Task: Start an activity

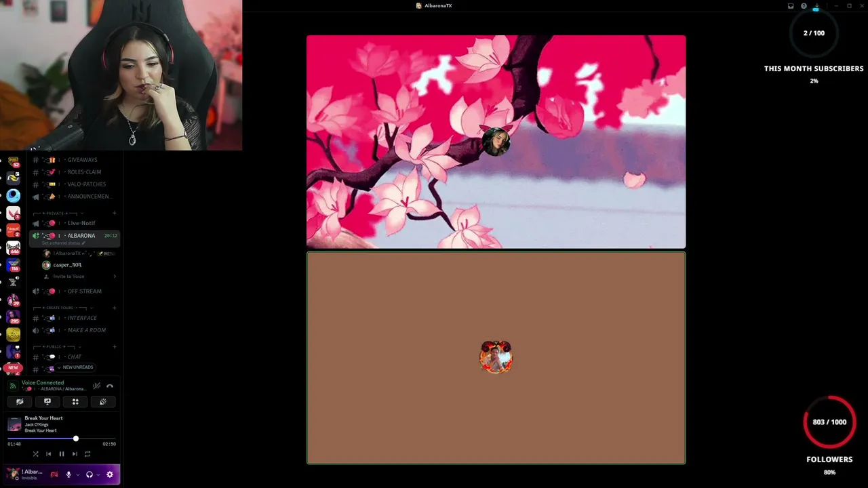Action: click(75, 401)
